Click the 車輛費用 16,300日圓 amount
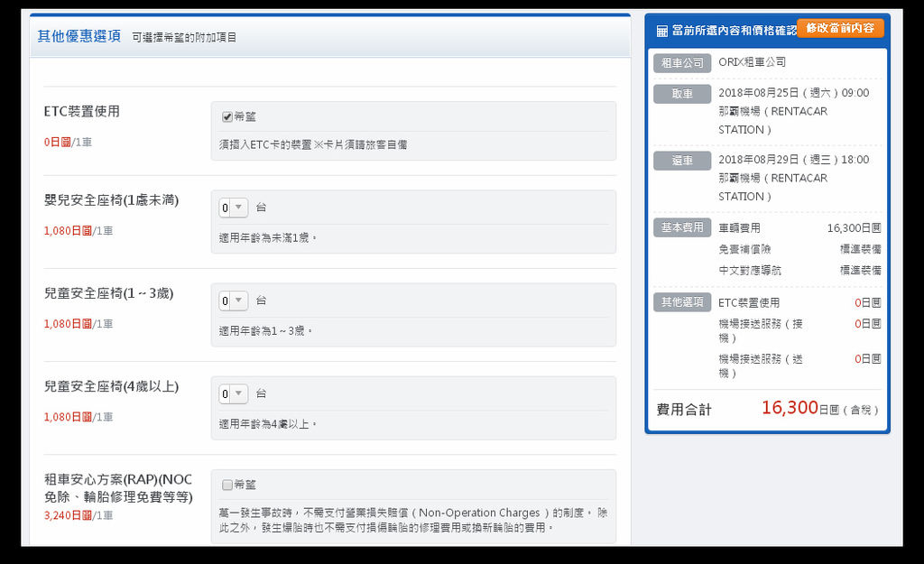The width and height of the screenshot is (924, 564). coord(854,228)
